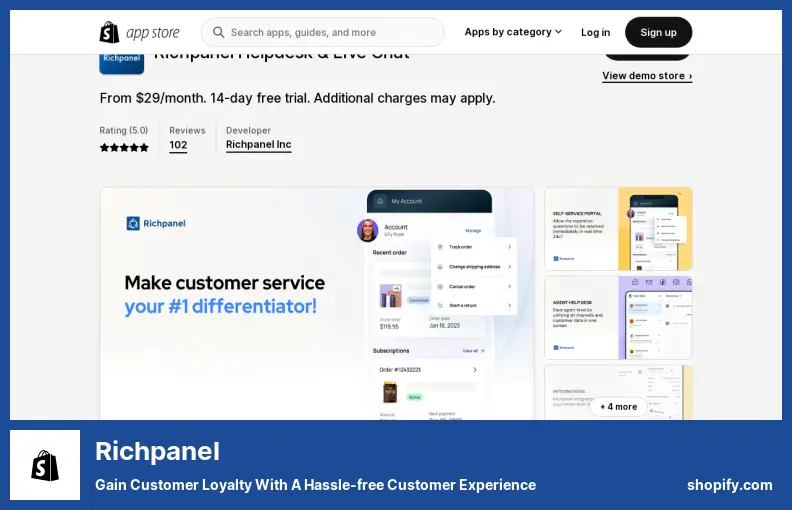Viewport: 792px width, 510px height.
Task: Click the + 4 more button
Action: point(618,406)
